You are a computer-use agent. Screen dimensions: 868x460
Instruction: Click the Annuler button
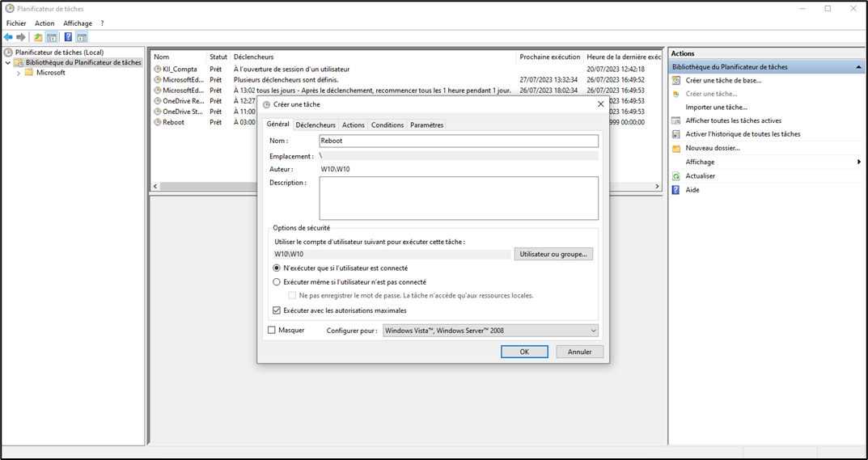pos(579,352)
